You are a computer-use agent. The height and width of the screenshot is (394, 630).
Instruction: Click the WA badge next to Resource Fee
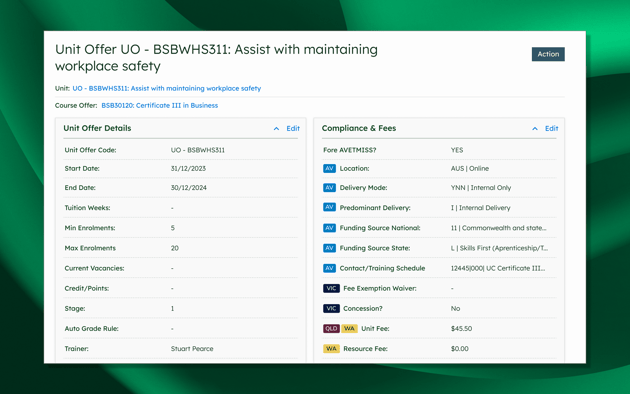[x=331, y=349]
